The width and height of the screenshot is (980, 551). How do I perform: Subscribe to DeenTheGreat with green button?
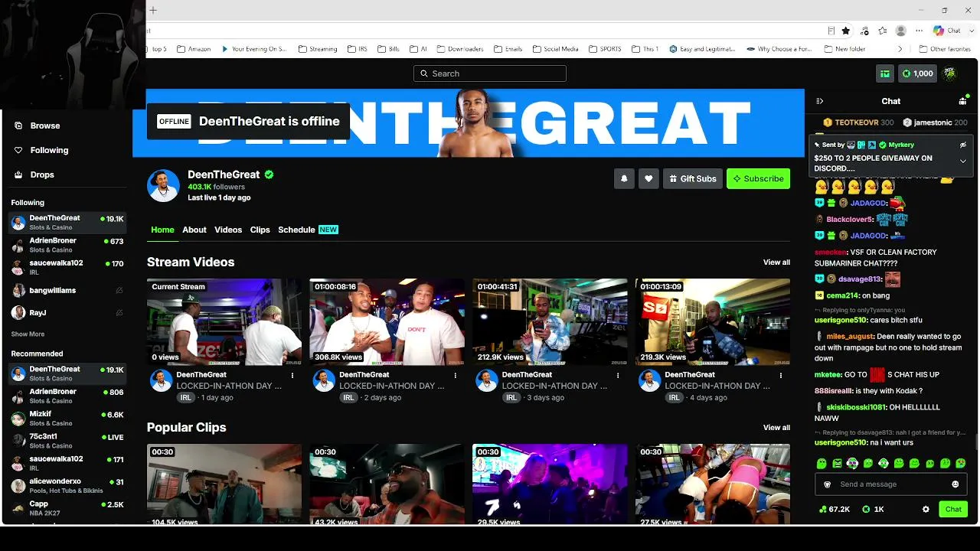[758, 178]
